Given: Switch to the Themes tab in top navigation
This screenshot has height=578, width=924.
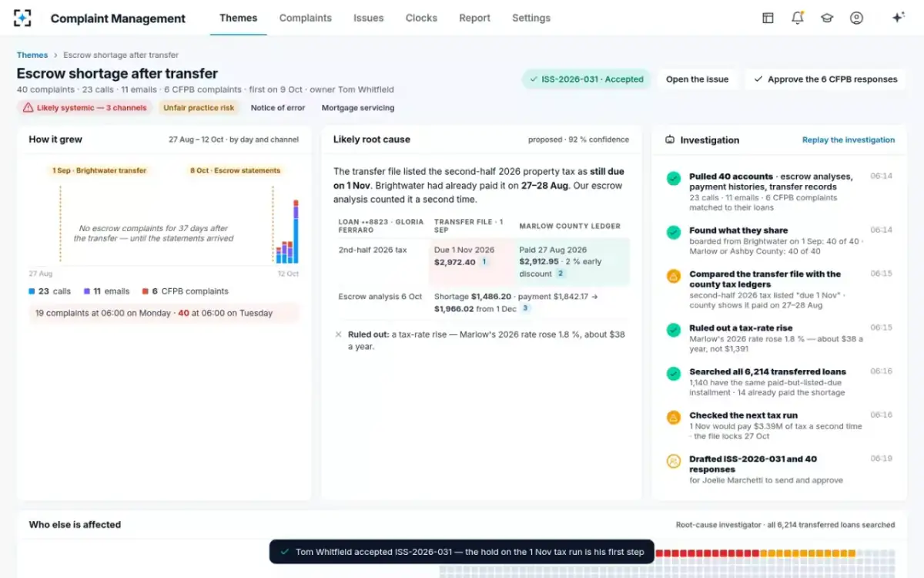Looking at the screenshot, I should 239,18.
